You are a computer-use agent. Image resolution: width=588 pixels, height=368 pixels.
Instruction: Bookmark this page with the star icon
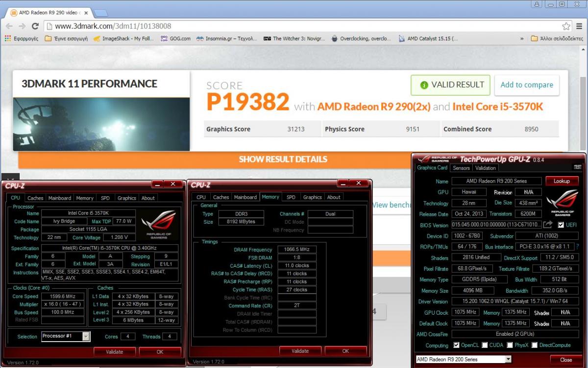coord(566,26)
